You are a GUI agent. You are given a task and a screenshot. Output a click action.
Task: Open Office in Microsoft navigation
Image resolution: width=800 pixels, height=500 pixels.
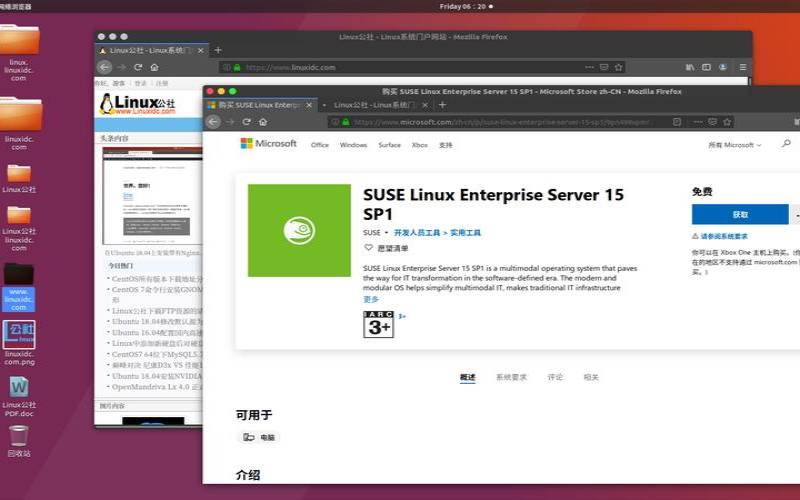coord(320,145)
